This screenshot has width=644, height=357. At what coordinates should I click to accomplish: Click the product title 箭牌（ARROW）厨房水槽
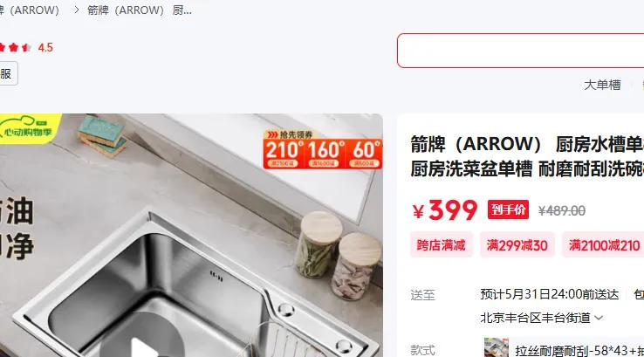click(x=527, y=156)
